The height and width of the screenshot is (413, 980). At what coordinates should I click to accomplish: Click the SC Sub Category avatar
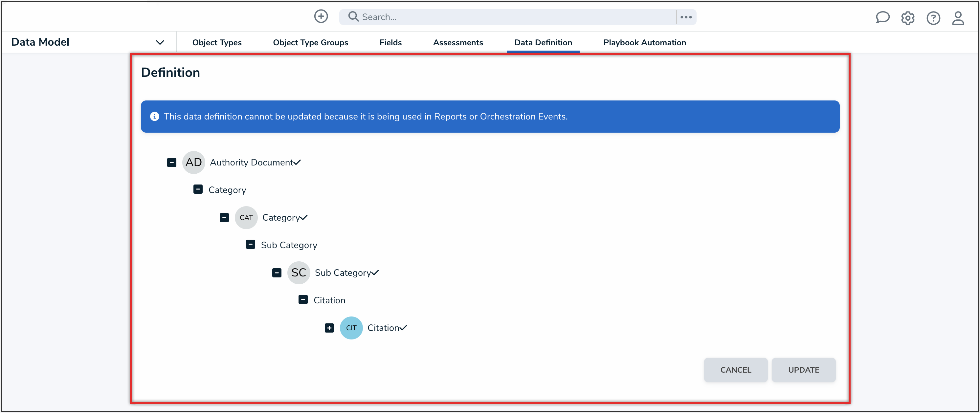[x=298, y=273]
